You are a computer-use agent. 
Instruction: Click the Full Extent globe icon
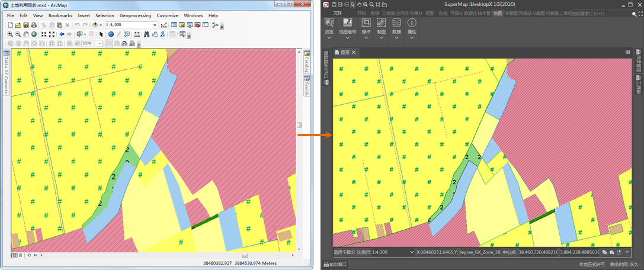pos(34,34)
